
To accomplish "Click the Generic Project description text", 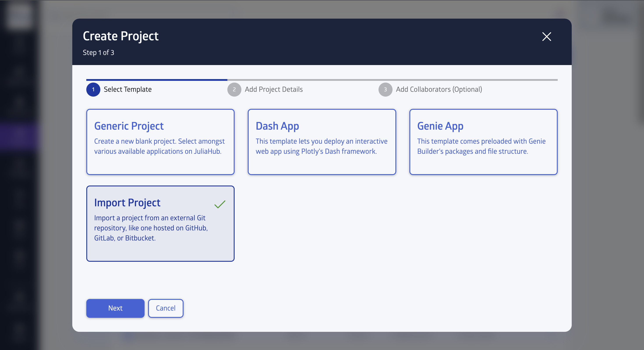I will click(x=159, y=146).
